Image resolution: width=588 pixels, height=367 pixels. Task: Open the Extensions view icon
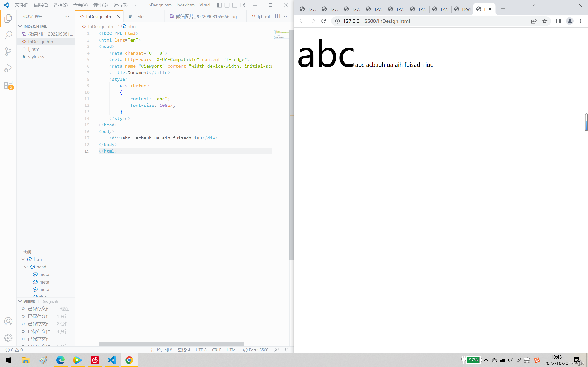click(x=8, y=85)
